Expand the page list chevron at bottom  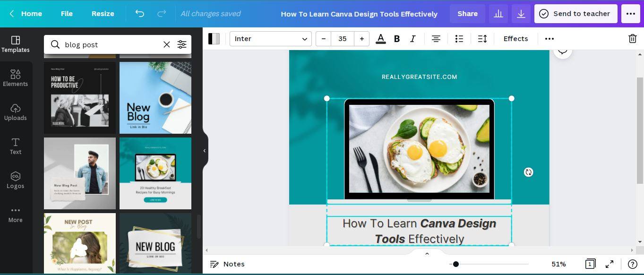tap(427, 254)
